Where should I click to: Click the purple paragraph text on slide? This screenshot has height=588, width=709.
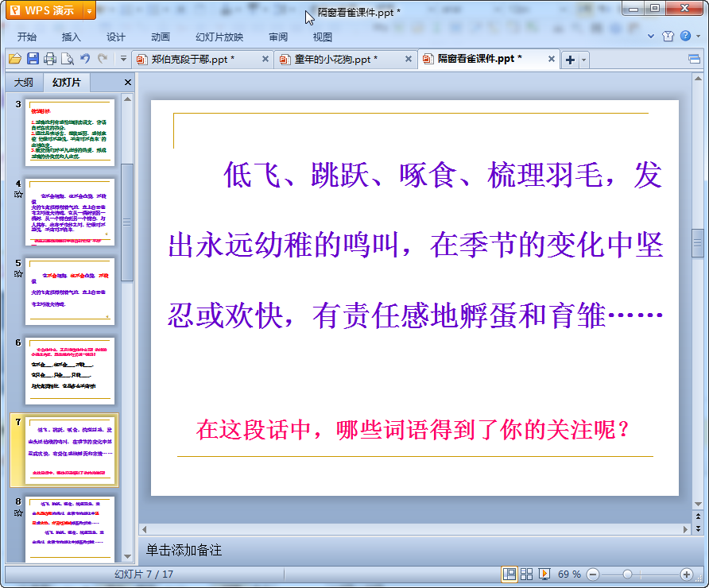pos(415,245)
